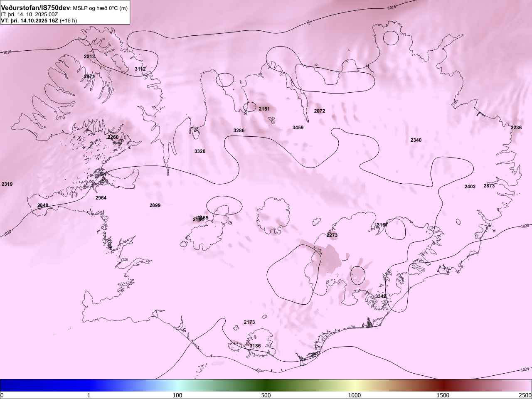Click the height value 2964
The height and width of the screenshot is (399, 532).
point(101,198)
